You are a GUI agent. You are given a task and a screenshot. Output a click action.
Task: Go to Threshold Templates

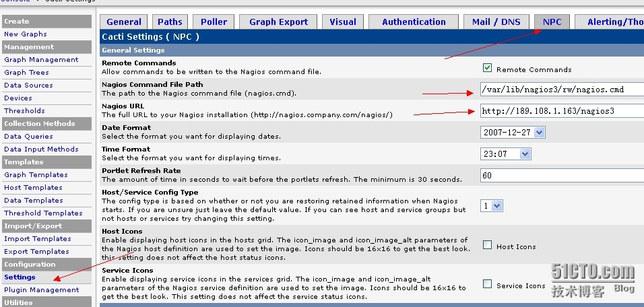[43, 213]
